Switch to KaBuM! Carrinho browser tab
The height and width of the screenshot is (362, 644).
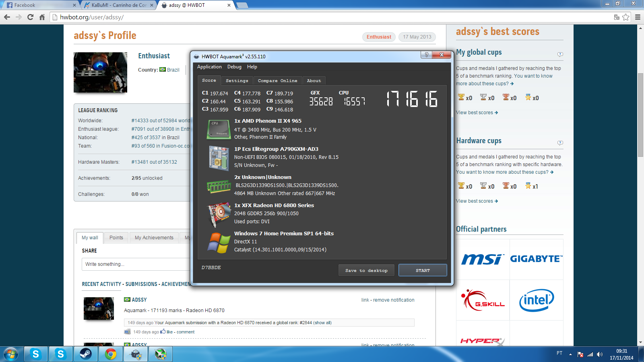[x=119, y=5]
